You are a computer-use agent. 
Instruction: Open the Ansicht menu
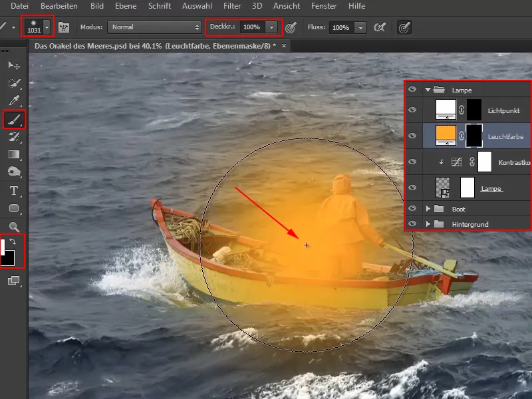pyautogui.click(x=287, y=6)
